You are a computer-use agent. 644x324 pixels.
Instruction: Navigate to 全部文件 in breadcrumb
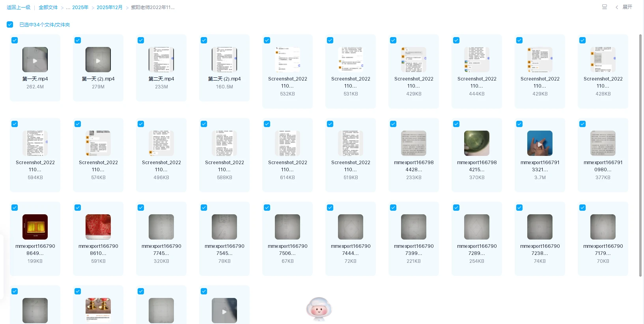click(x=48, y=7)
